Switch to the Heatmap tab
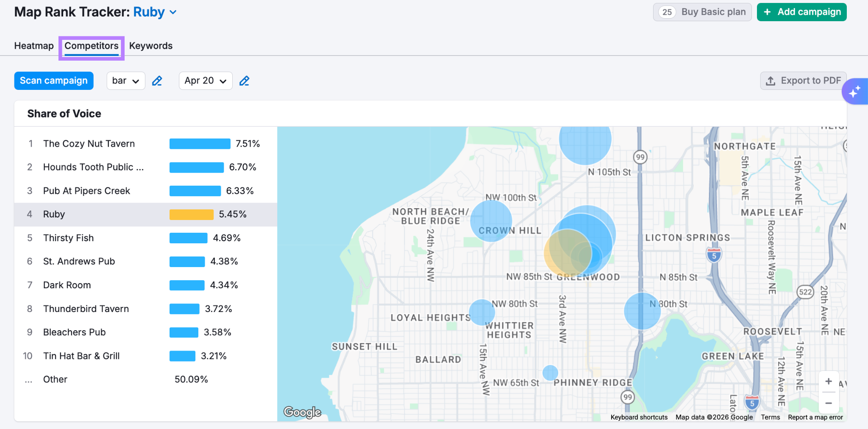 34,46
